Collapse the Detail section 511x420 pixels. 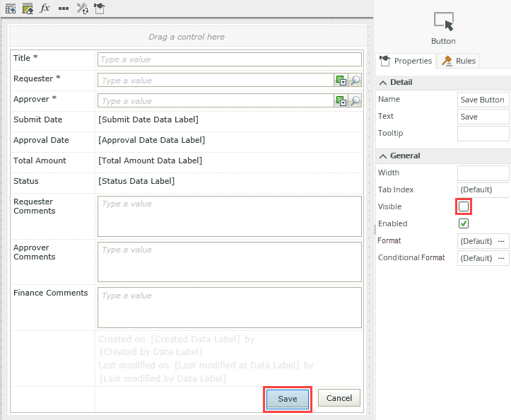383,83
